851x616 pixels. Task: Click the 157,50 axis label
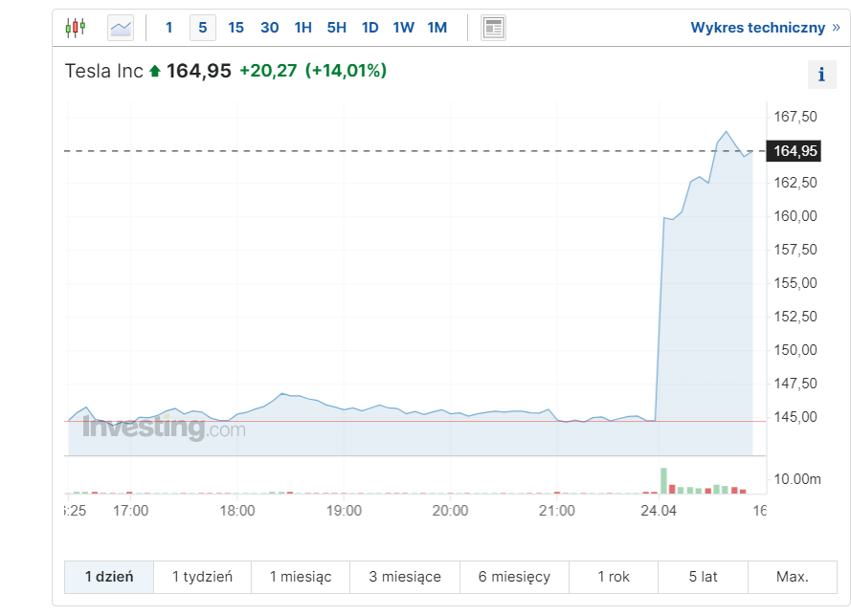[x=795, y=250]
